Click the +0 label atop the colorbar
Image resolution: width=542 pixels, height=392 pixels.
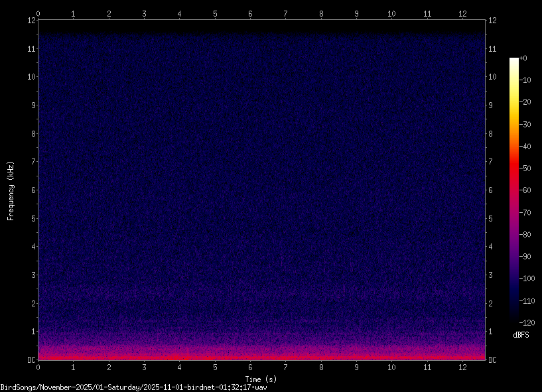tap(523, 58)
